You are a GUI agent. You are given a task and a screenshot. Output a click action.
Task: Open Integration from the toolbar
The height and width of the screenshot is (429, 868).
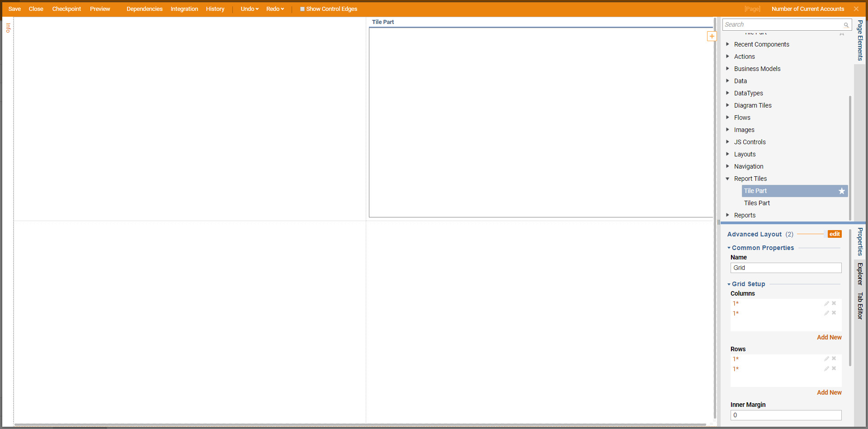click(x=184, y=9)
